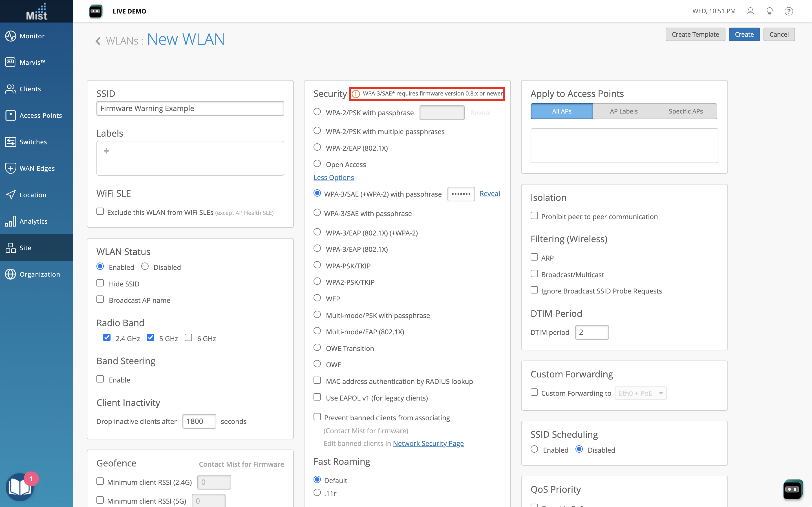Open the Marvis chatbot bubble icon
Screen dimensions: 812x507
(793, 489)
